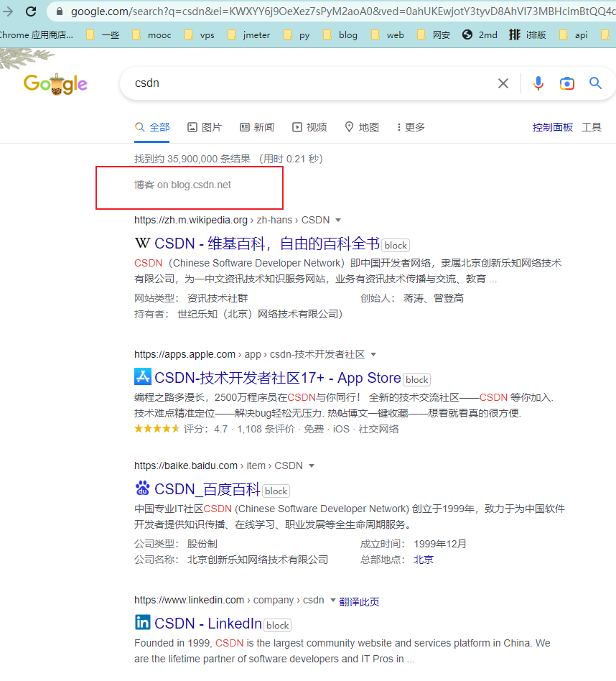Viewport: 616px width, 681px height.
Task: Click the Baidu paw favicon
Action: click(142, 488)
